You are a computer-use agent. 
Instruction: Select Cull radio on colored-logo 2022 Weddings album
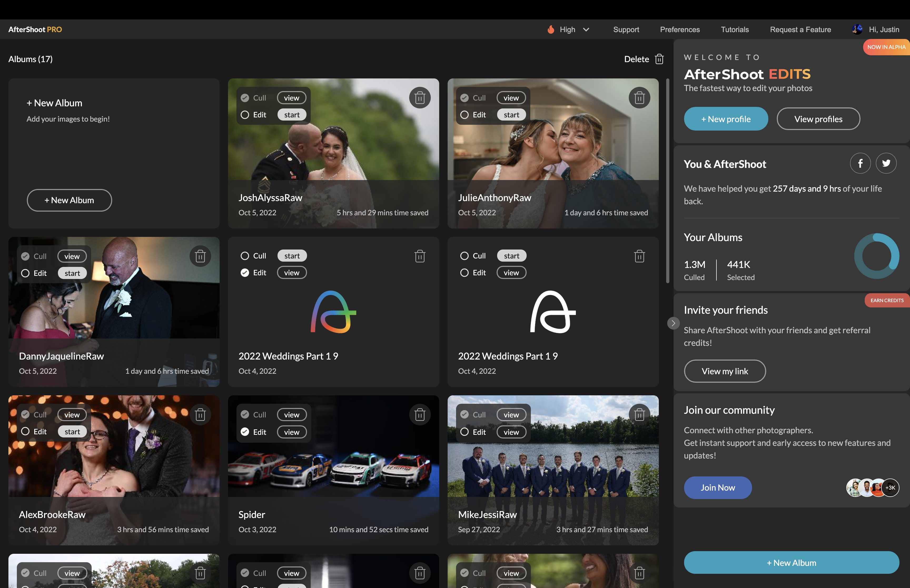coord(245,256)
